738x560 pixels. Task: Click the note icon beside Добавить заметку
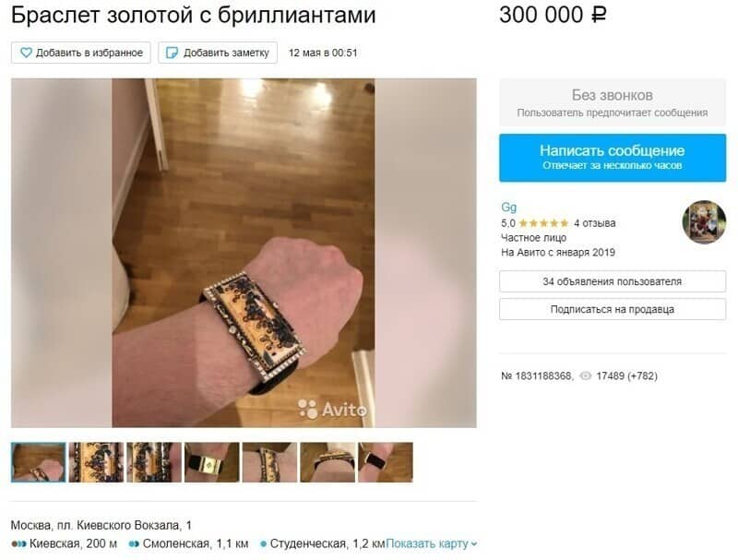(173, 53)
